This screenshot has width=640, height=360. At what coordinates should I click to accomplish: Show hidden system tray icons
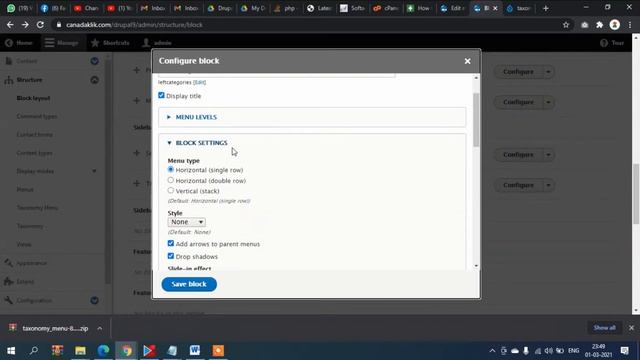coord(492,351)
